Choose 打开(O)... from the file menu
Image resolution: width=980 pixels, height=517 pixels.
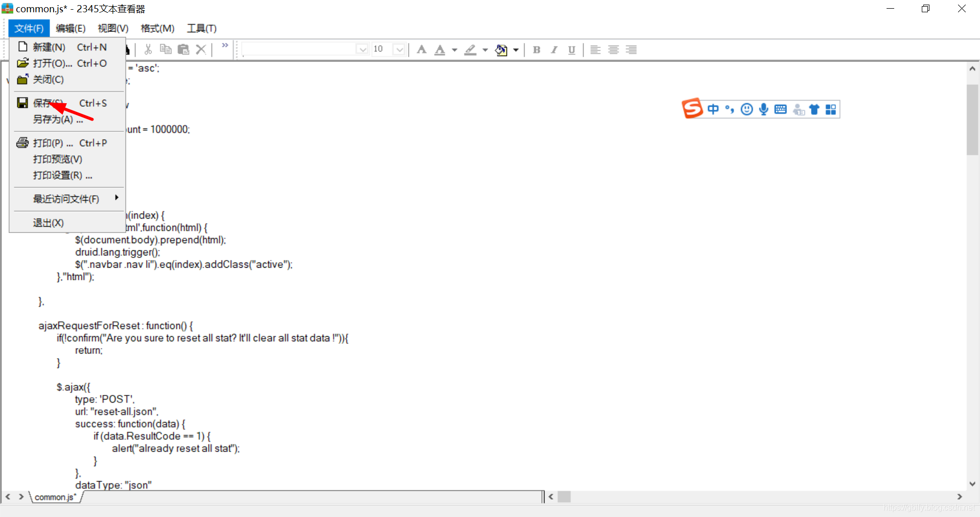[67, 63]
